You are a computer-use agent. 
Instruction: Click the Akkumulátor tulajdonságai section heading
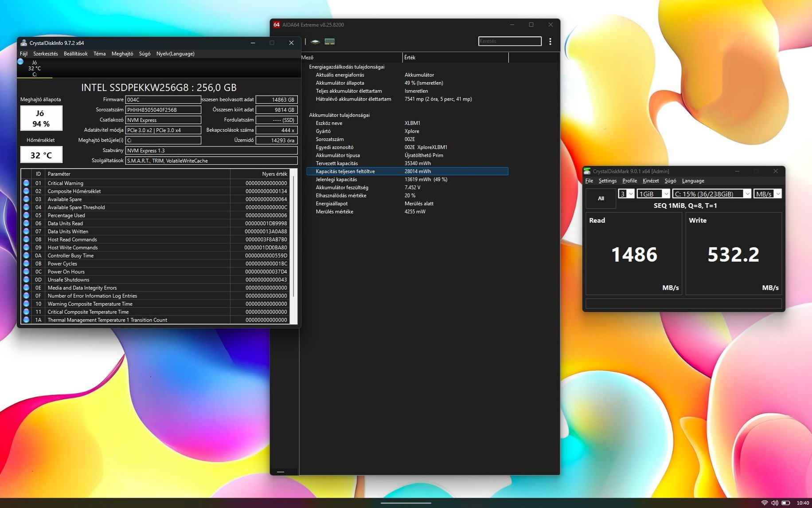click(339, 115)
